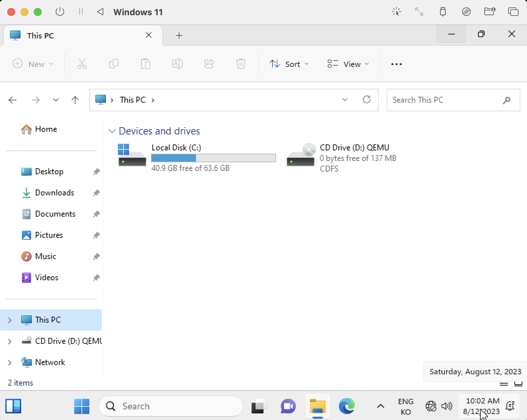
Task: Open Home in navigation pane
Action: click(x=39, y=129)
